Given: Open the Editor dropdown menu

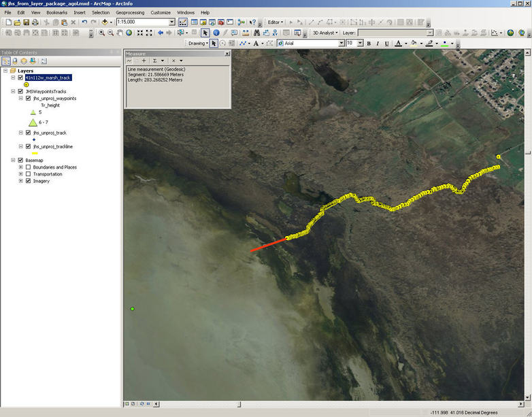Looking at the screenshot, I should [x=275, y=22].
